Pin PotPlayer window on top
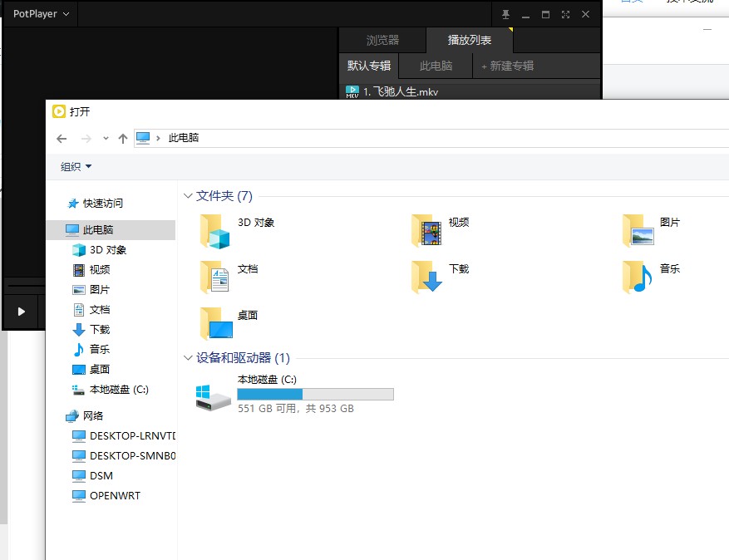Viewport: 729px width, 560px height. pyautogui.click(x=505, y=14)
